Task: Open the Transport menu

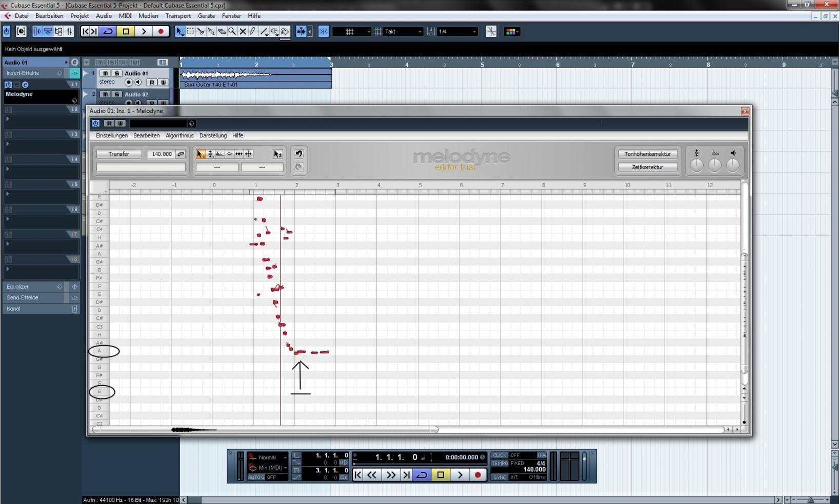Action: [178, 16]
